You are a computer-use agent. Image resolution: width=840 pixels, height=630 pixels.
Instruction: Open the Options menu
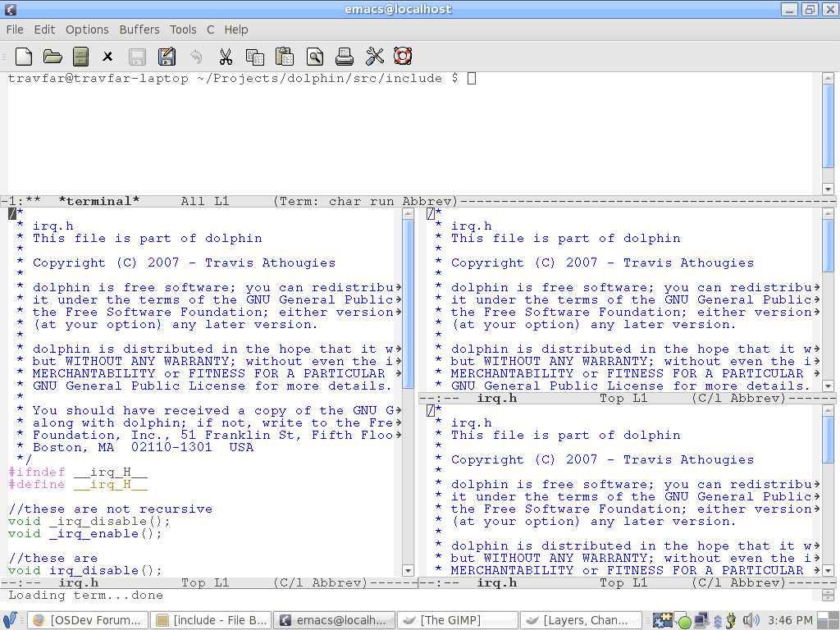87,30
